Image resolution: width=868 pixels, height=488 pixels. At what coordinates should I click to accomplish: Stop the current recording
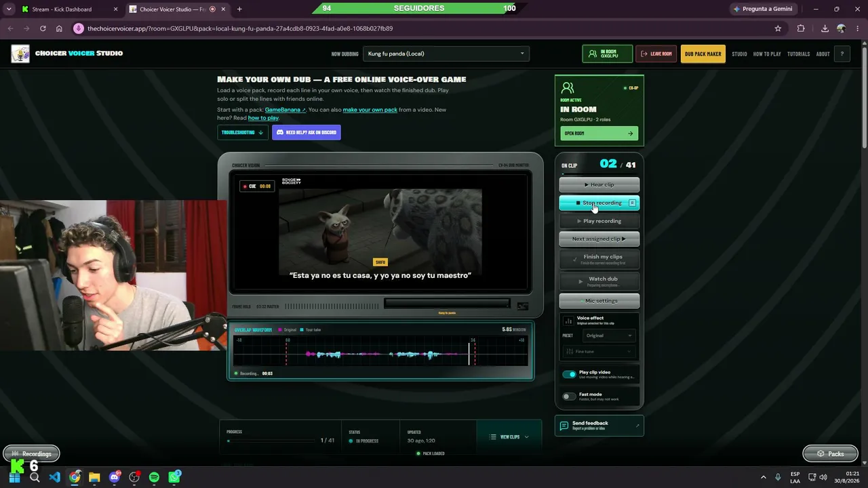coord(599,203)
